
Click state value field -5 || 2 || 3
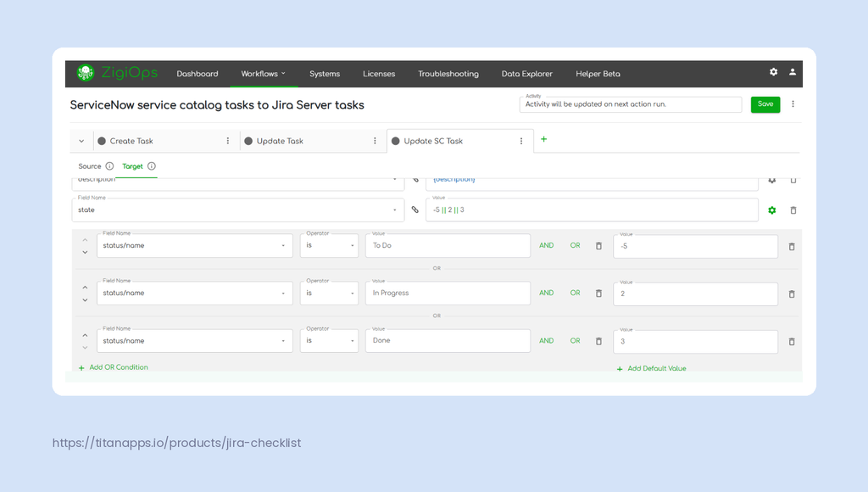tap(592, 210)
